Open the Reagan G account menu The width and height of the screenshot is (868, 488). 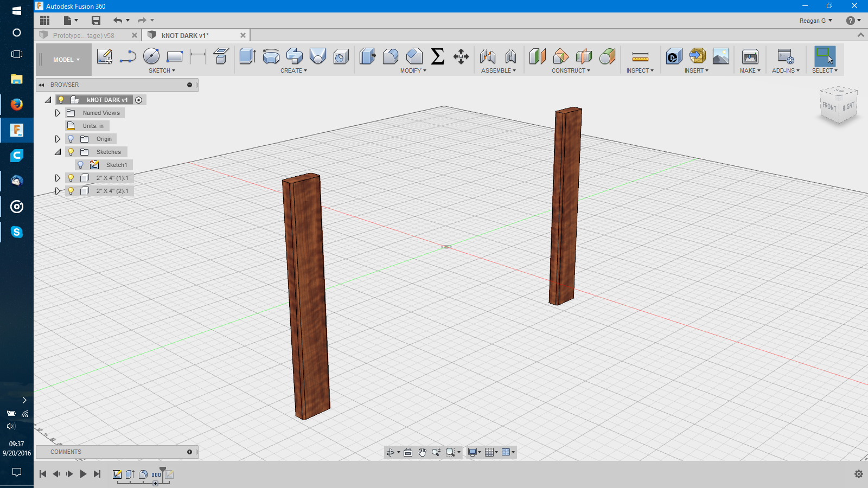click(815, 21)
